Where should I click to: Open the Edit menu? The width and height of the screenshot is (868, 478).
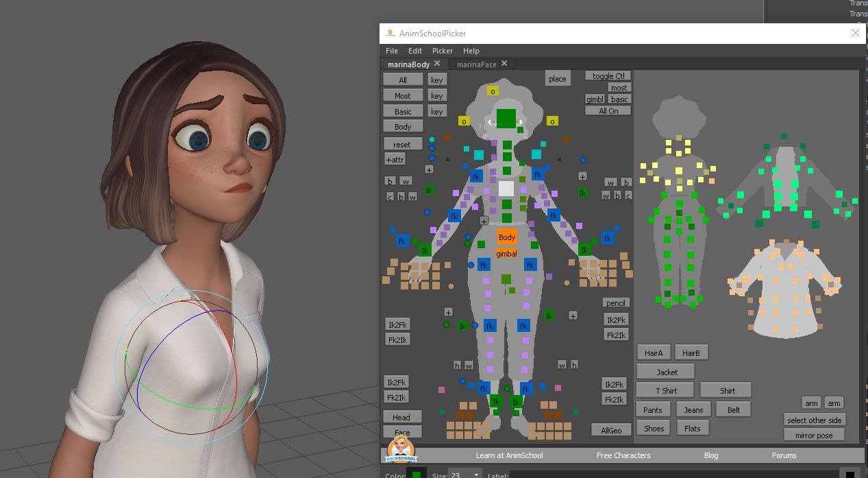(x=415, y=51)
